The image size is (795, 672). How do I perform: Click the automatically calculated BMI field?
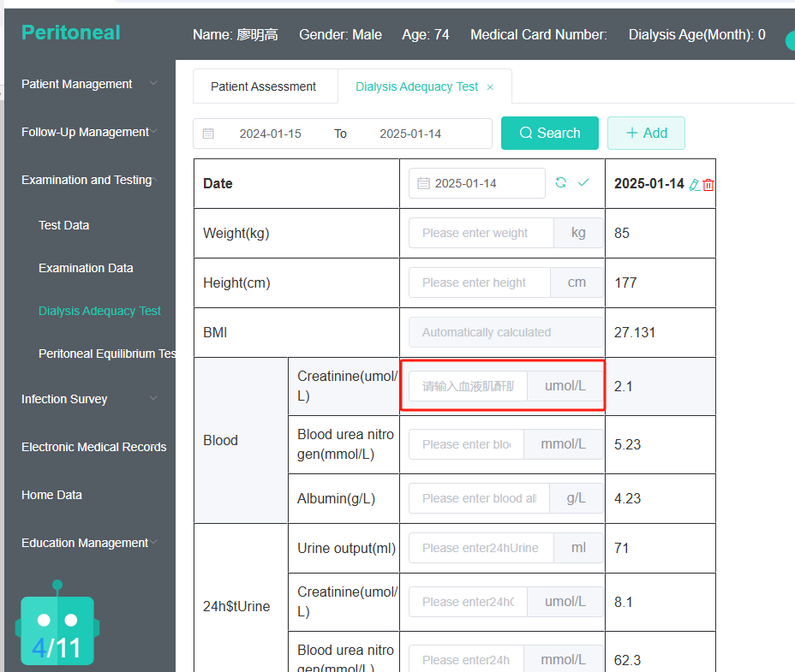[506, 332]
